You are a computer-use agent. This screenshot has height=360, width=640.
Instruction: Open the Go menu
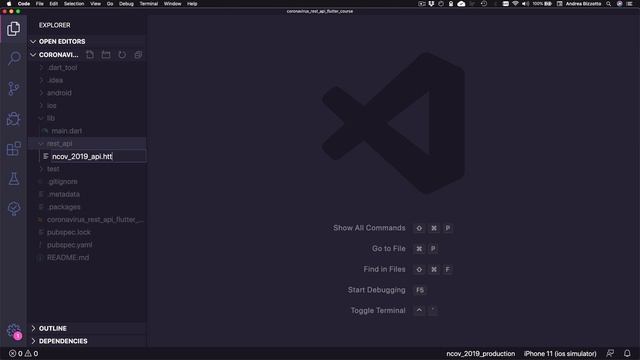coord(110,4)
